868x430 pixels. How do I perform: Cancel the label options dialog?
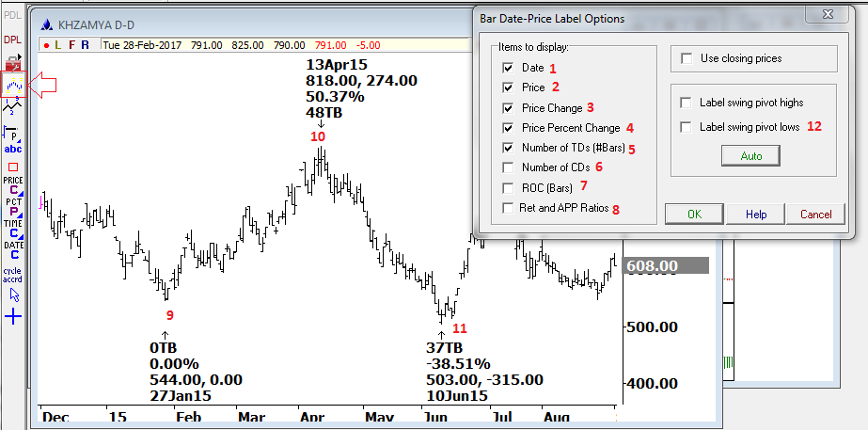(x=816, y=214)
